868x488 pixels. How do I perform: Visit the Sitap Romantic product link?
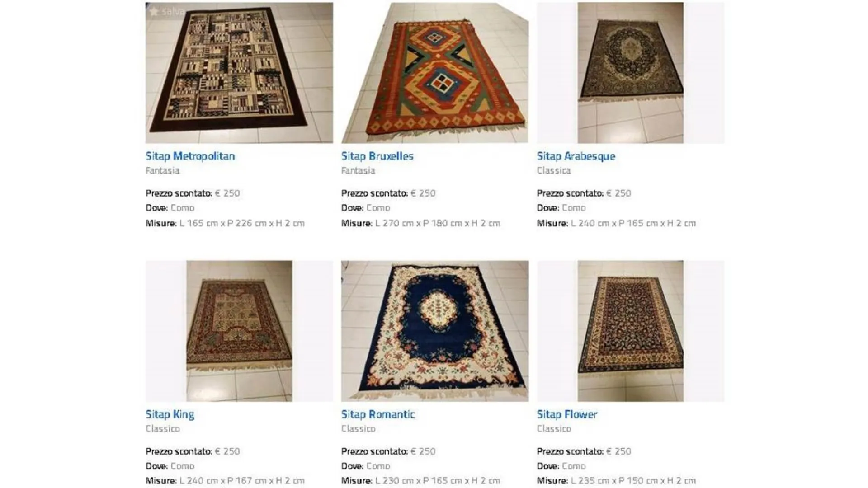click(x=378, y=414)
